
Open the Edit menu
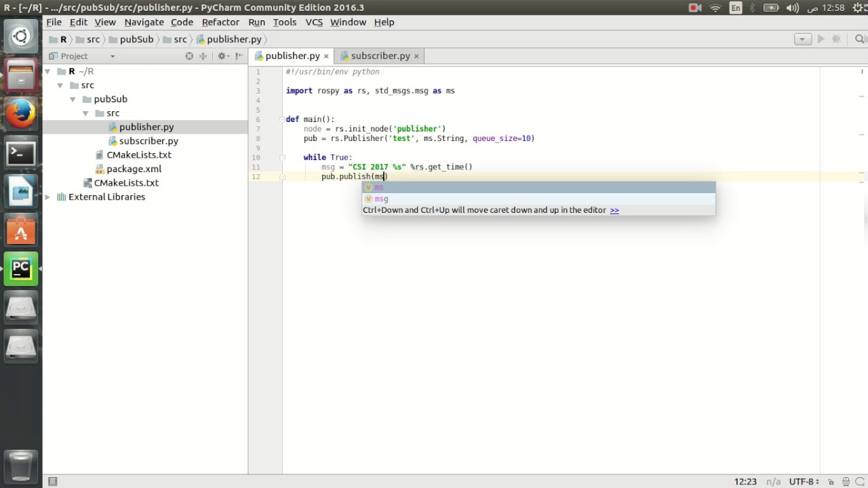(x=79, y=22)
